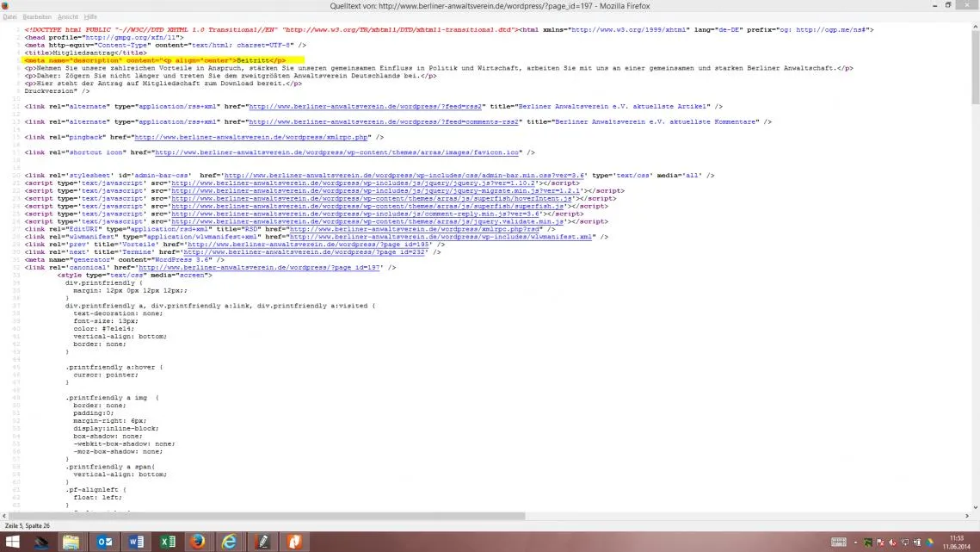
Task: Click the meta generator WordPress 3.6 line
Action: (x=125, y=260)
